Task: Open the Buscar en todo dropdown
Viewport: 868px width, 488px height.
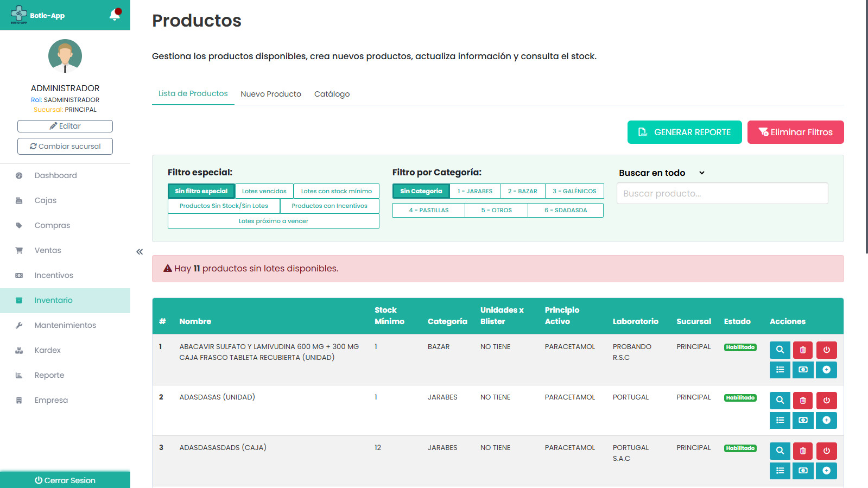Action: click(661, 173)
